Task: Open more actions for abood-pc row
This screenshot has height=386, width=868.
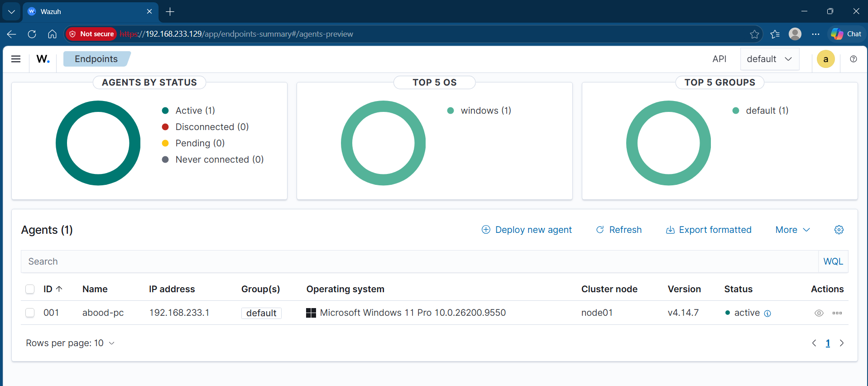Action: (837, 313)
